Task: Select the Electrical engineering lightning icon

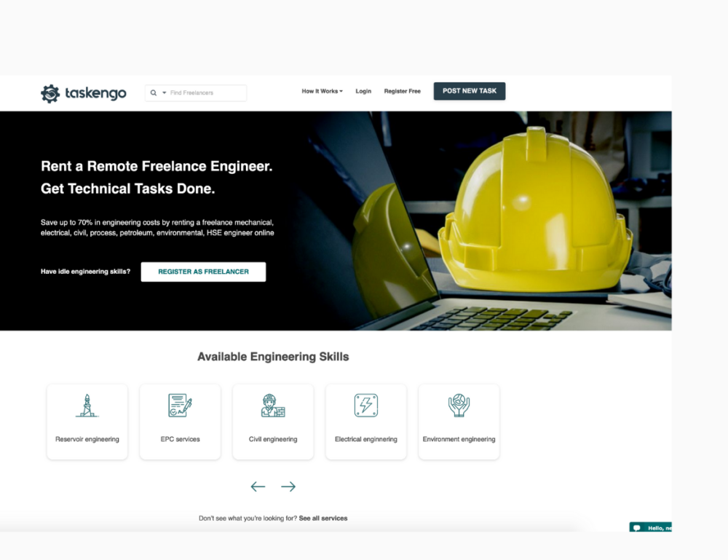Action: (x=365, y=406)
